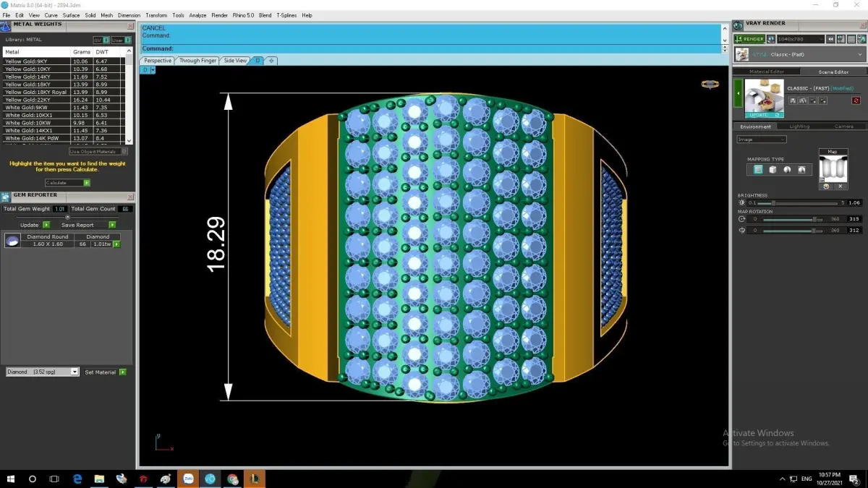Open Chrome from the taskbar
This screenshot has width=868, height=488.
[232, 479]
